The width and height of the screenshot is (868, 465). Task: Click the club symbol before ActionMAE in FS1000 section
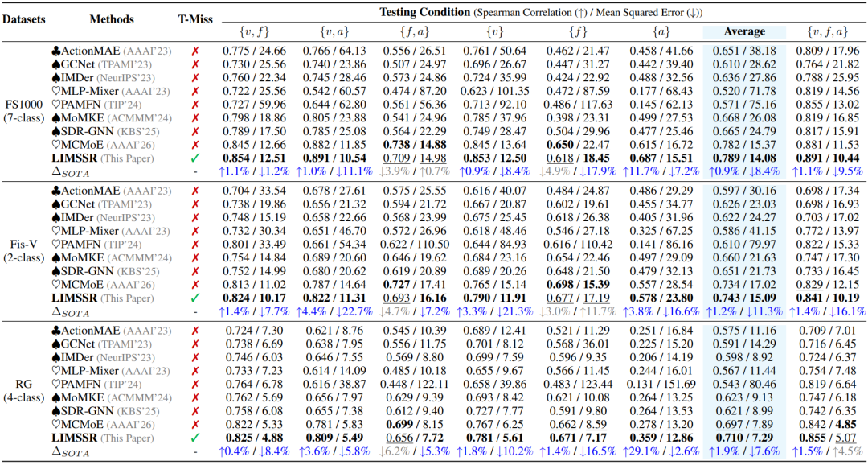(x=55, y=51)
